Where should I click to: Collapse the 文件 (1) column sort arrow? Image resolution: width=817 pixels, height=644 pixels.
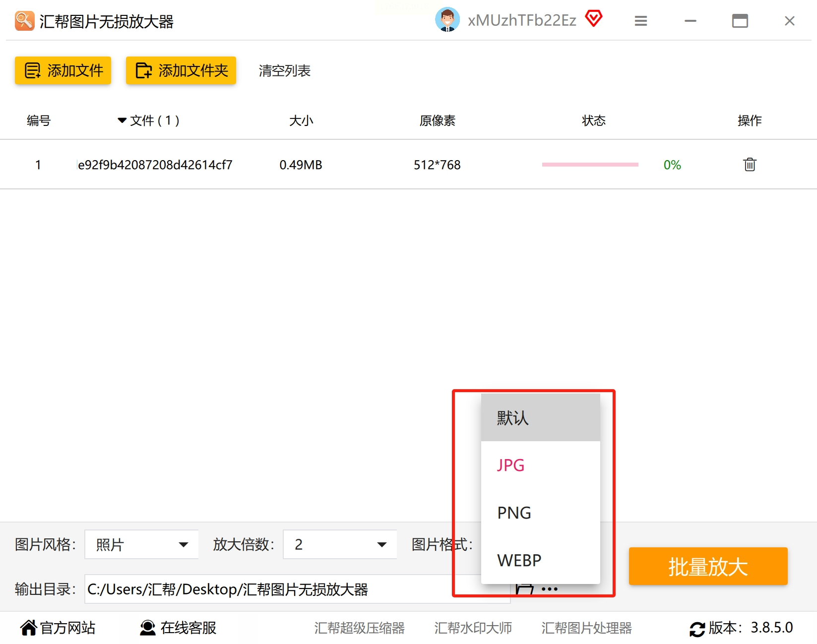coord(122,120)
